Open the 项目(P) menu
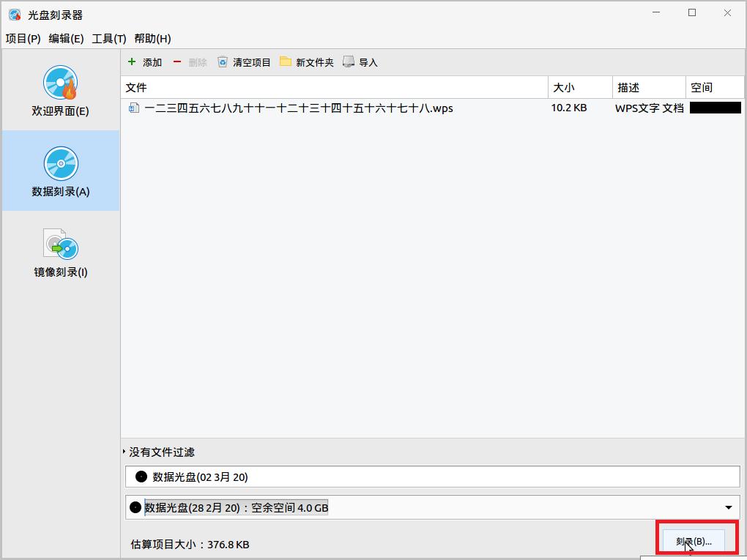 [x=22, y=39]
